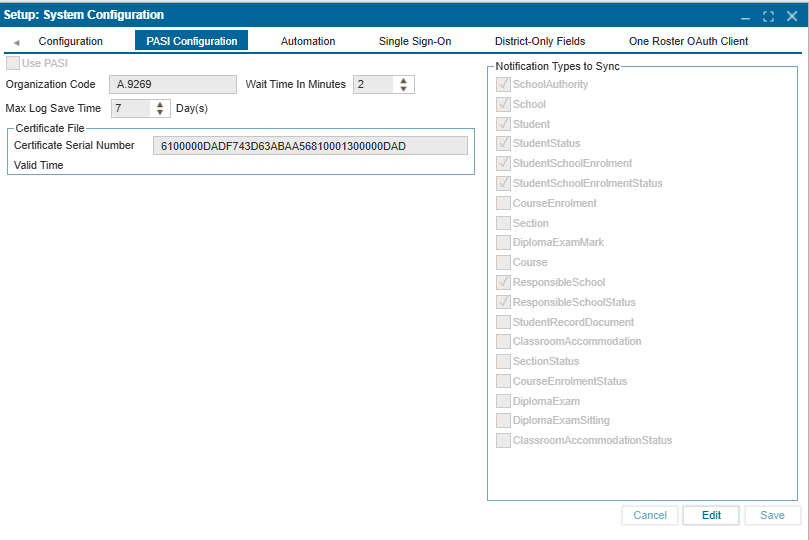Enable the StudentRecordDocument checkbox
The height and width of the screenshot is (540, 809).
[503, 322]
